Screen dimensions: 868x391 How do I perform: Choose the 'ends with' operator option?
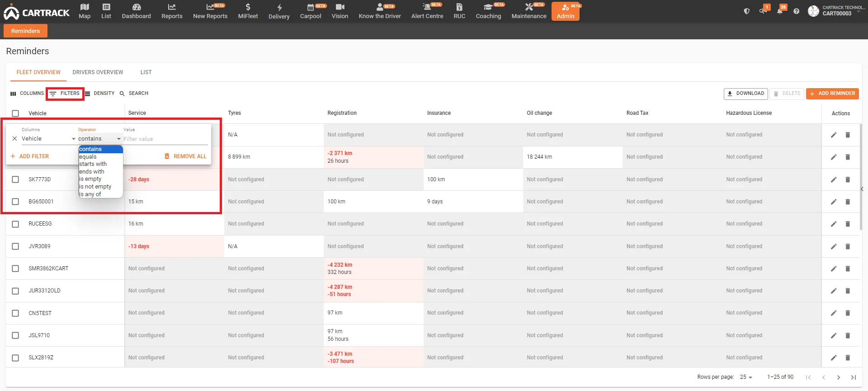[x=101, y=172]
